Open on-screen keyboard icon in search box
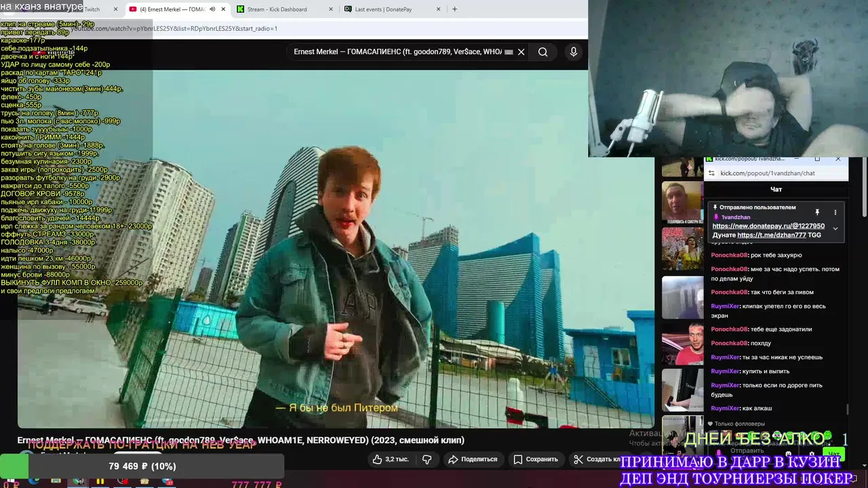 point(509,52)
